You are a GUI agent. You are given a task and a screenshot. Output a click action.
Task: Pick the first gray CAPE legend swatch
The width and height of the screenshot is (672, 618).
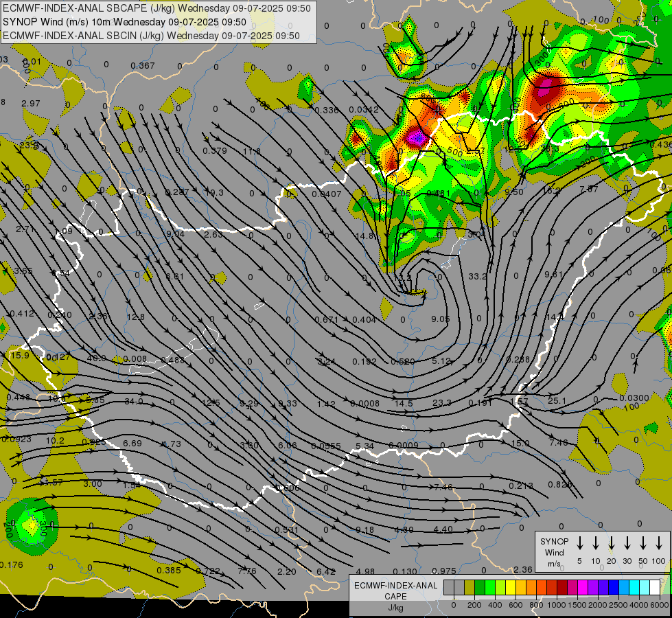coord(449,588)
